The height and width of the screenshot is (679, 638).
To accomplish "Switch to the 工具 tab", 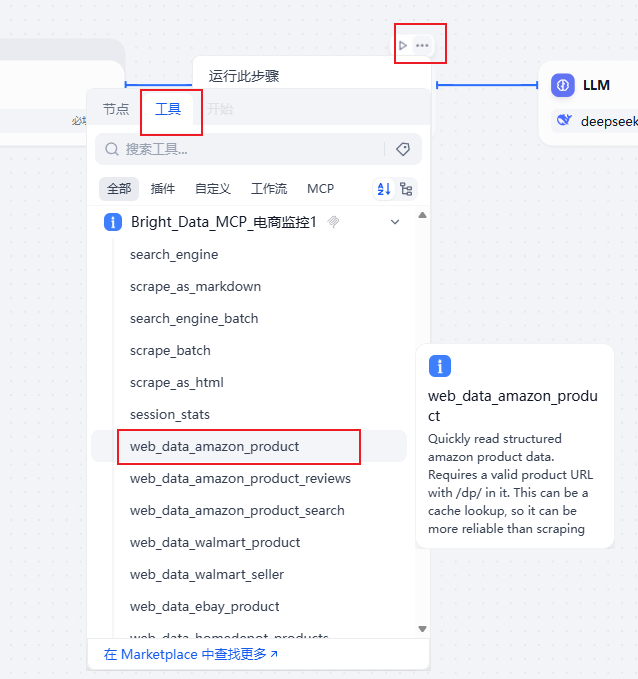I will coord(168,109).
